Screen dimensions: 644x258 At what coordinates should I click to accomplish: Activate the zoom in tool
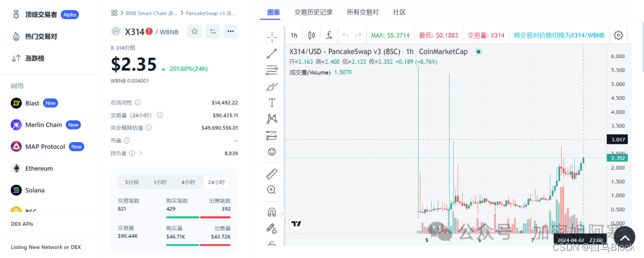pyautogui.click(x=272, y=190)
